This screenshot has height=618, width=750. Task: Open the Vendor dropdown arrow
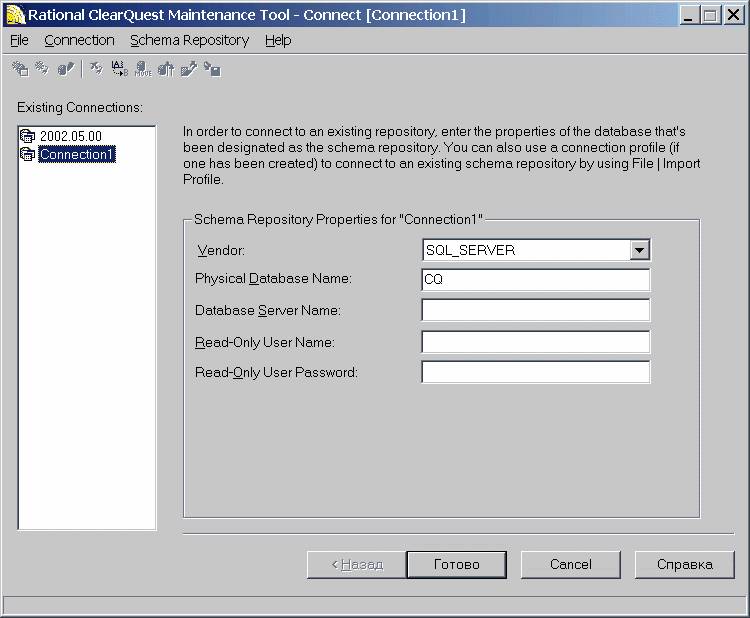pyautogui.click(x=640, y=250)
